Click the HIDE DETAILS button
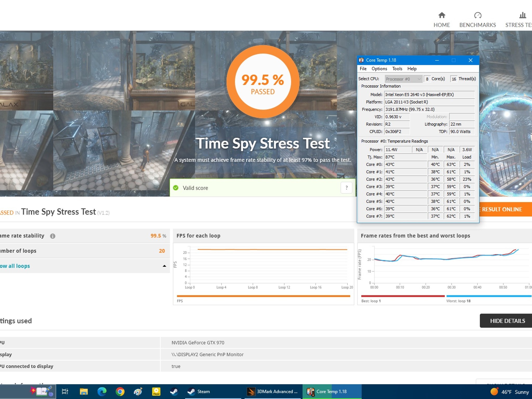The image size is (532, 399). tap(506, 321)
